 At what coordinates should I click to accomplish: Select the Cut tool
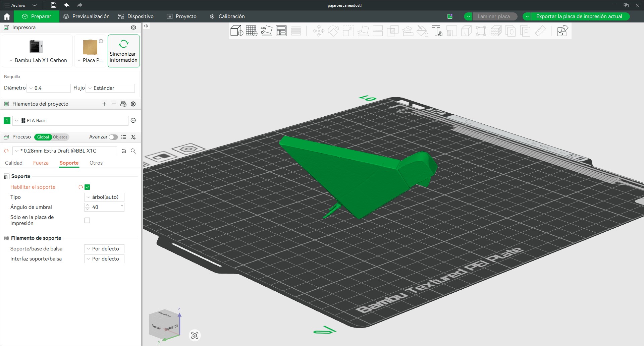tap(378, 31)
